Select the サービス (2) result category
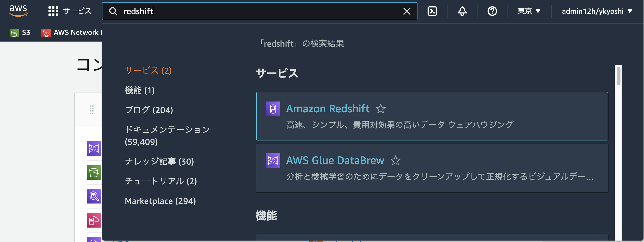 148,70
